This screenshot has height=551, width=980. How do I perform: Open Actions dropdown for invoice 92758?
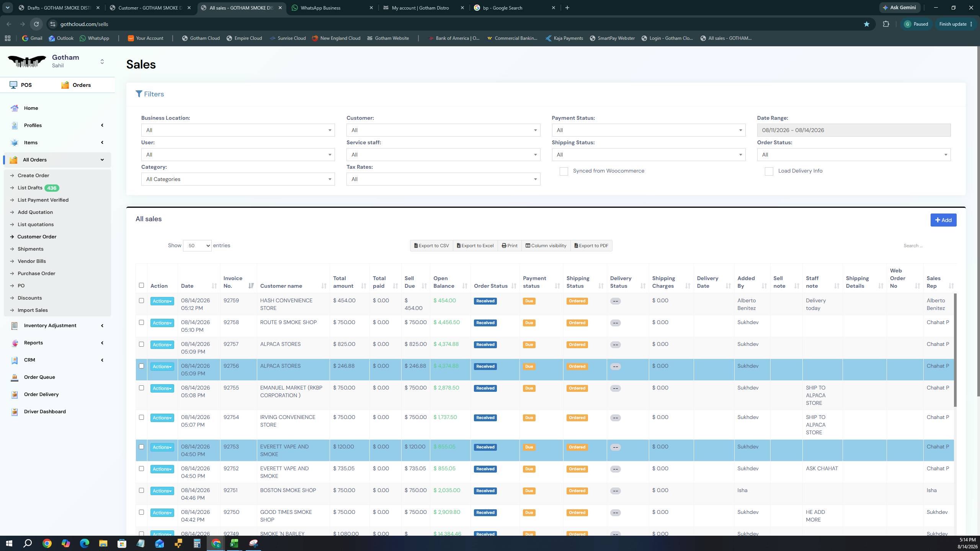[x=162, y=323]
